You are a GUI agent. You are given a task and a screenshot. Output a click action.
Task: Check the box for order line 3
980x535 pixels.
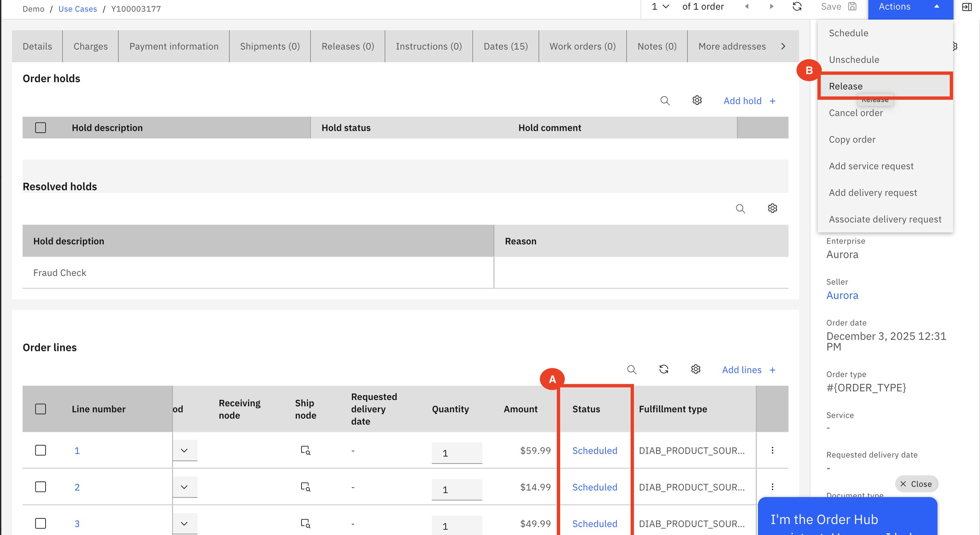pos(40,523)
